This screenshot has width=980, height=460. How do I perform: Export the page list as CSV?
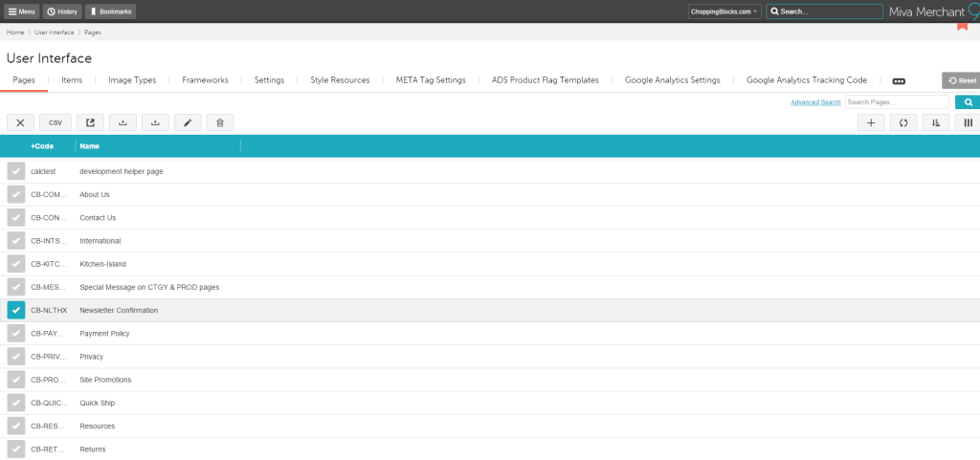[55, 122]
